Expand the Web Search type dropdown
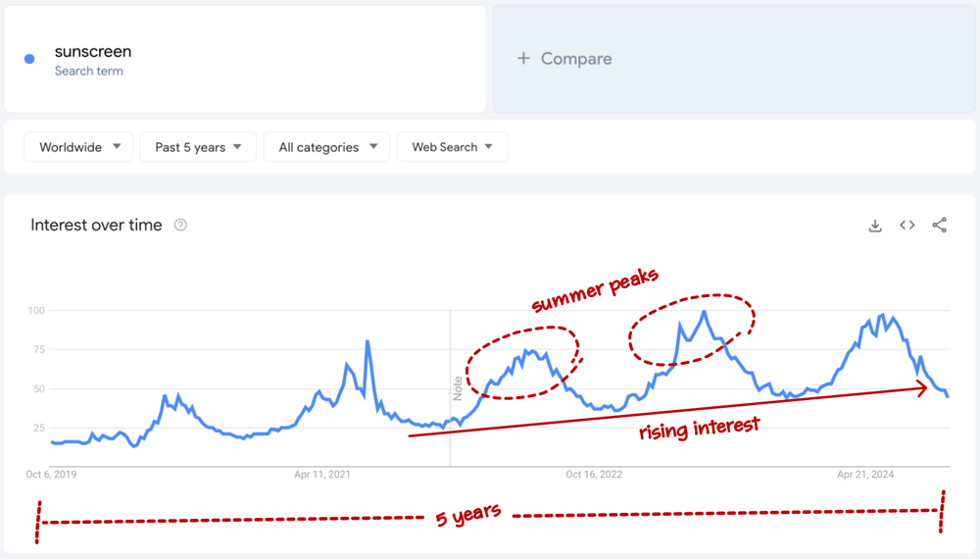 click(452, 147)
